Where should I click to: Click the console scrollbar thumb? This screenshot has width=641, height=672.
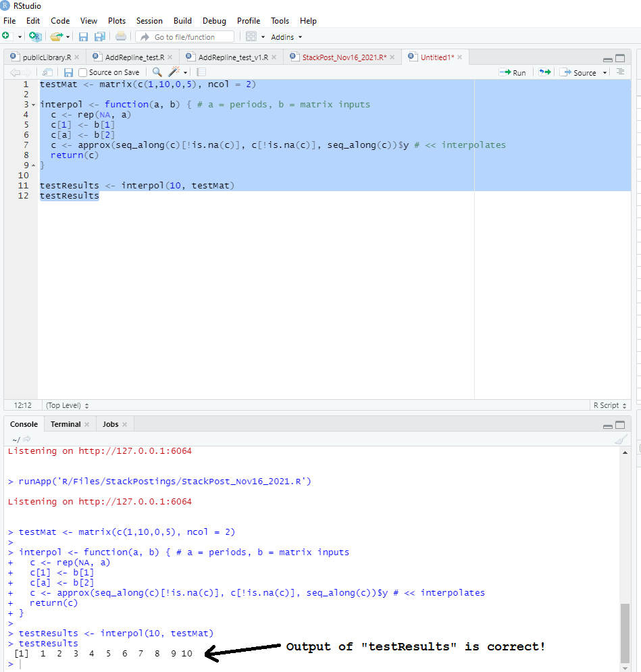(625, 633)
